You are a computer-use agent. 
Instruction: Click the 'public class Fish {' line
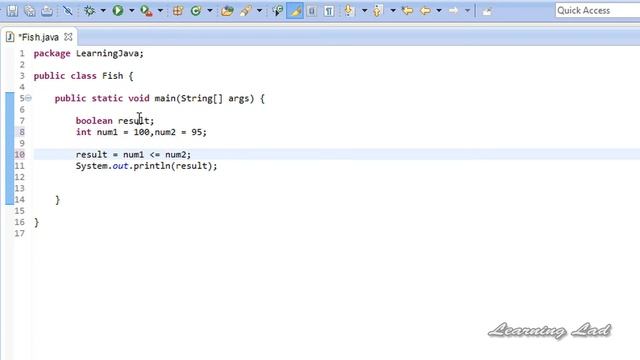coord(83,76)
